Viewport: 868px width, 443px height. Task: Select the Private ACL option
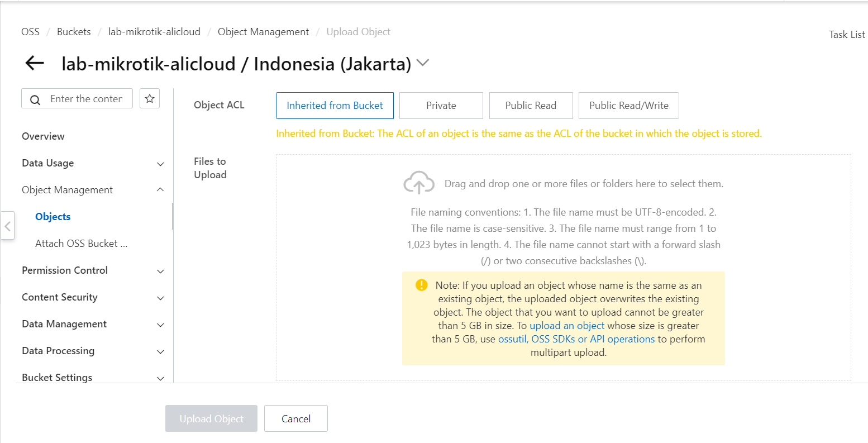tap(441, 106)
